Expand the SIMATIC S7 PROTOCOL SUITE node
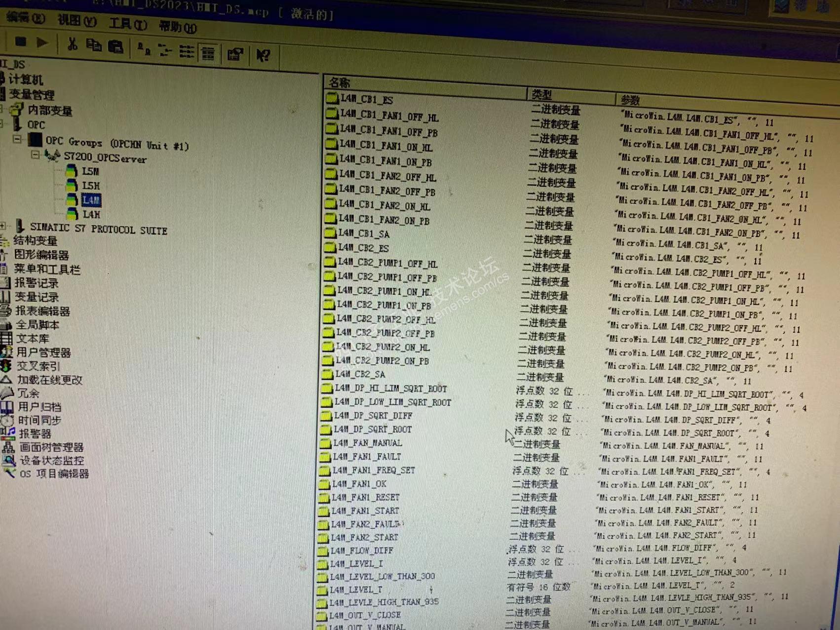This screenshot has height=630, width=840. click(3, 226)
